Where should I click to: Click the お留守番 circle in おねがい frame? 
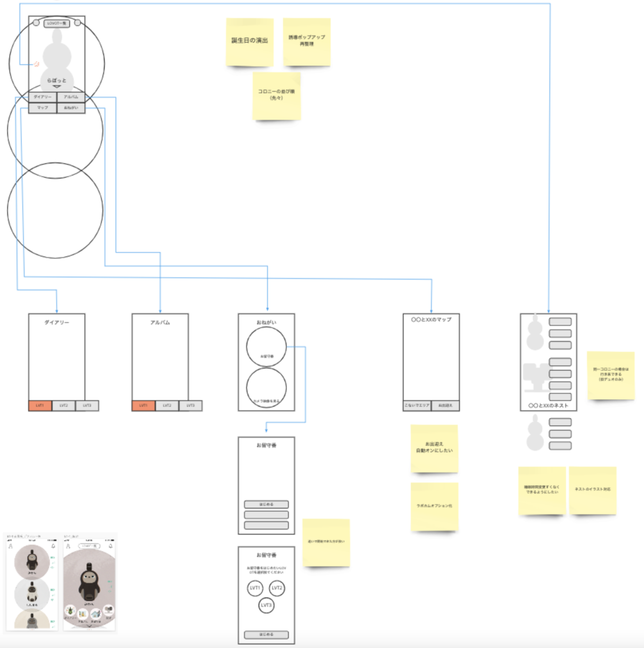click(267, 347)
